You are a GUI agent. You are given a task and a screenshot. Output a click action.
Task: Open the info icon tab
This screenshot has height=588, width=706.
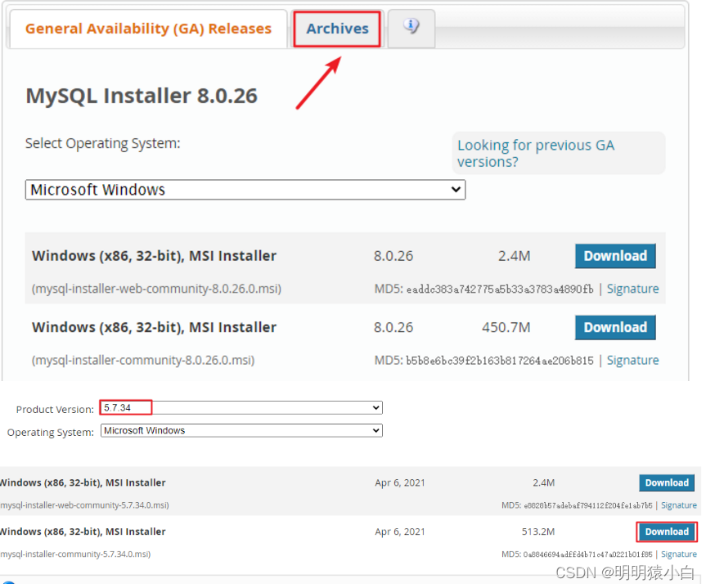point(411,28)
